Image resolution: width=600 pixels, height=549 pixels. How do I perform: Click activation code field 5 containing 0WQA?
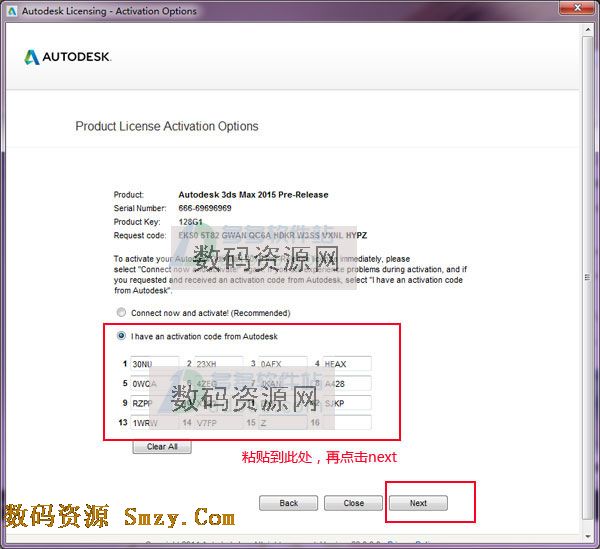click(154, 383)
